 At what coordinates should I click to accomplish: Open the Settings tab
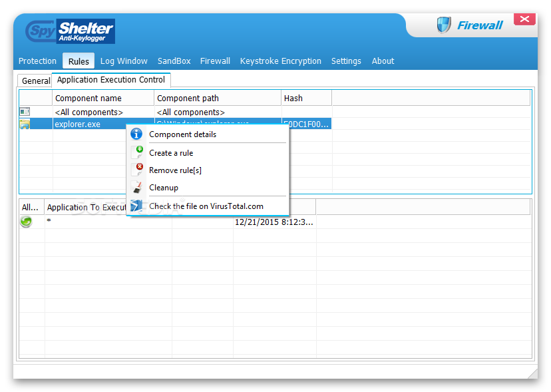click(346, 61)
